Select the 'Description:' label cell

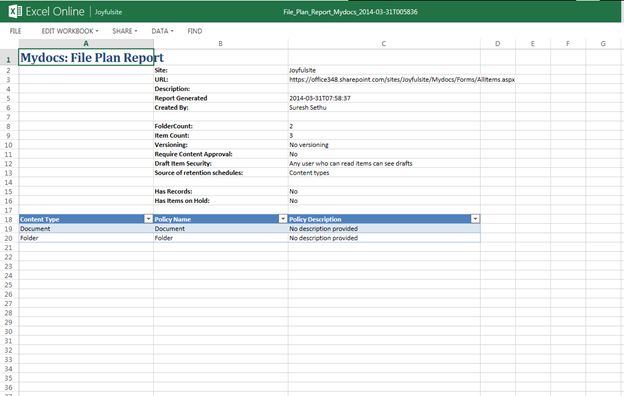click(x=221, y=89)
